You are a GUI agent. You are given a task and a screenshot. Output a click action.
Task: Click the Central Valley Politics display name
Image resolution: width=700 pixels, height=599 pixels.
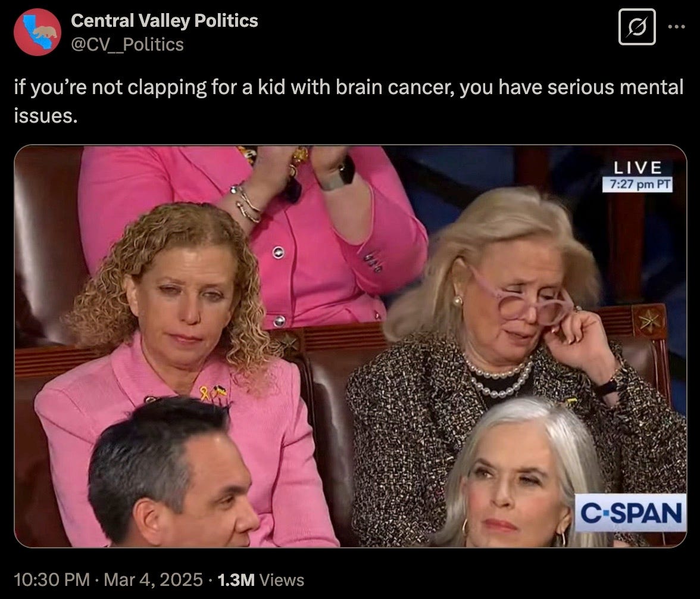point(164,21)
